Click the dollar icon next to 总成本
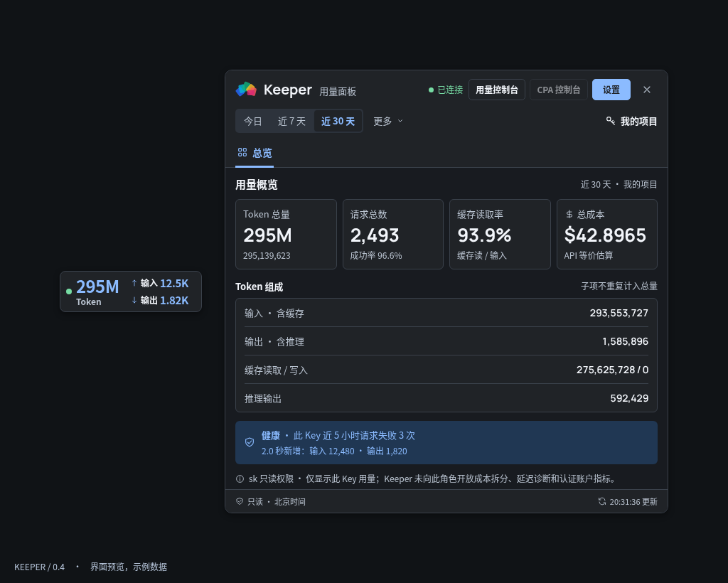 tap(569, 215)
